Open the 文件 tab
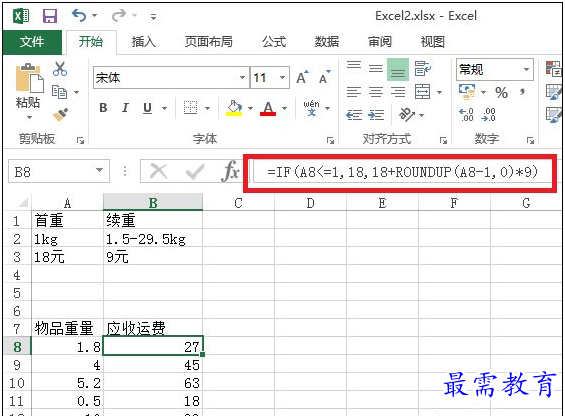Screen dimensions: 565x416 (32, 42)
